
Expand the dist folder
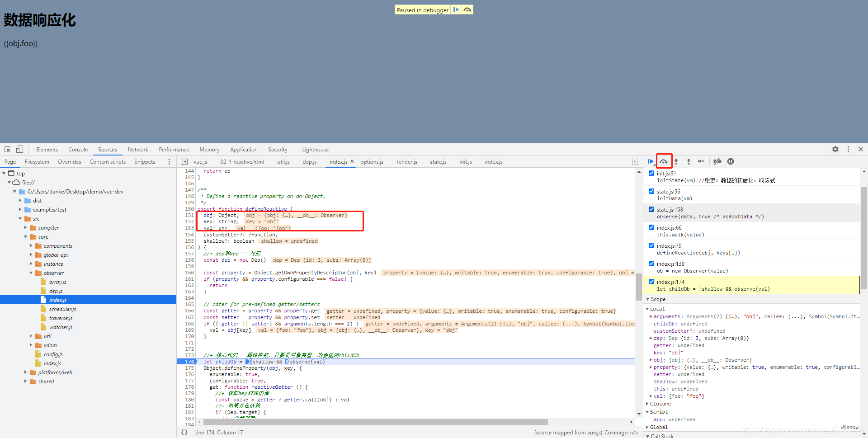tap(20, 201)
